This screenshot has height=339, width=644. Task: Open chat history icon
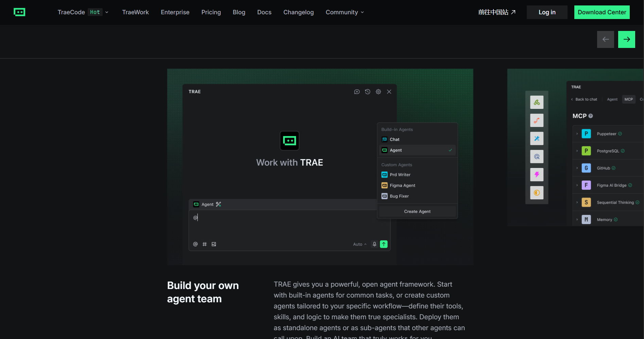tap(368, 92)
